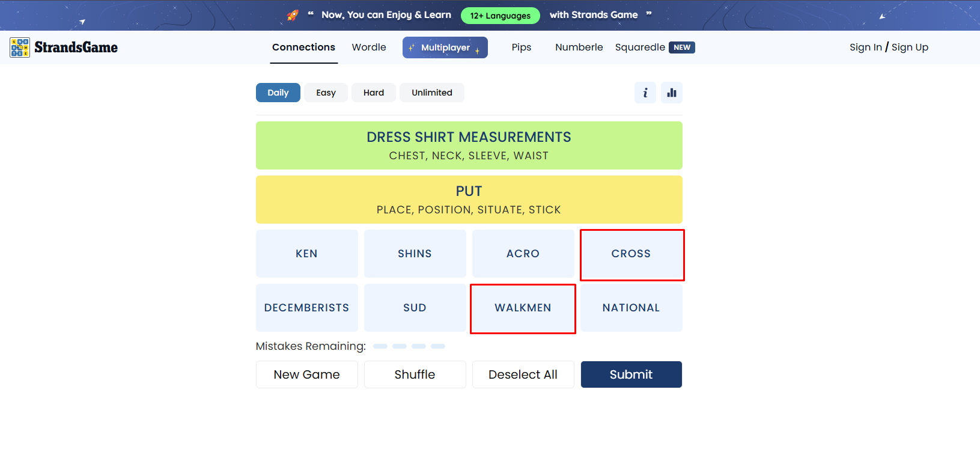Click the solved PUT category group
The image size is (980, 449).
[469, 200]
